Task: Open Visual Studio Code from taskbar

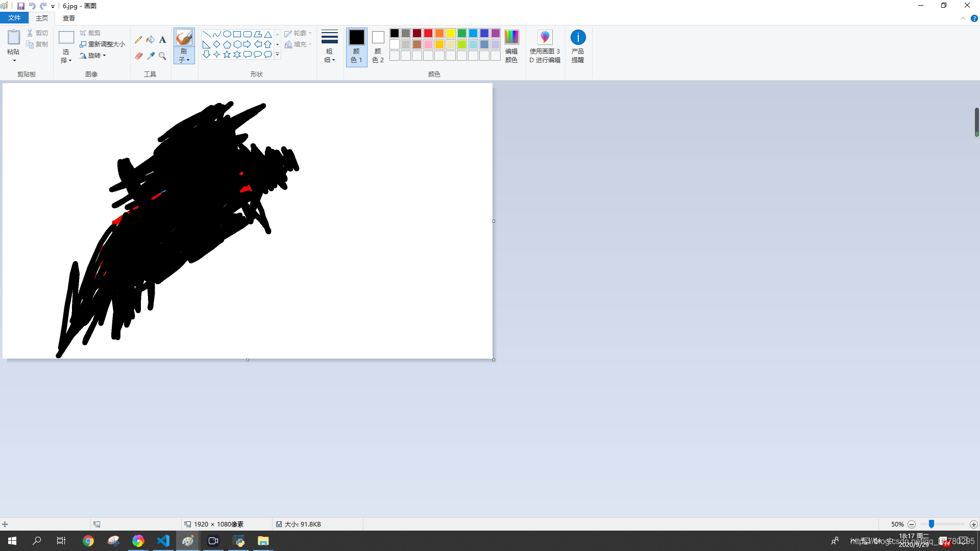Action: click(x=163, y=541)
